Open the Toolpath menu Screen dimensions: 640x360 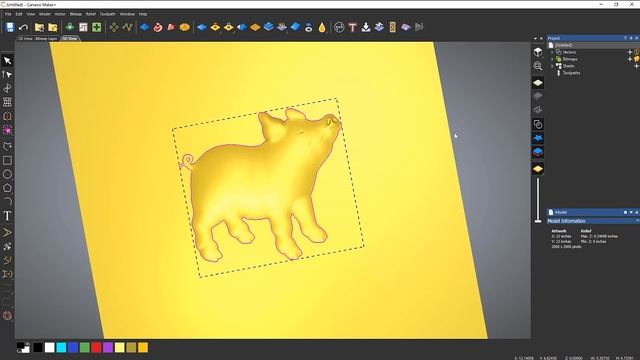point(108,14)
